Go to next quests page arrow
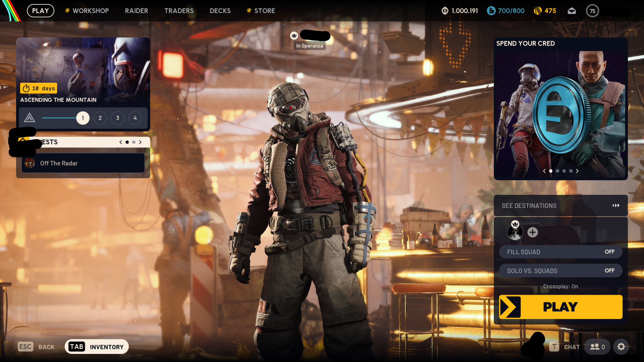 coord(140,142)
